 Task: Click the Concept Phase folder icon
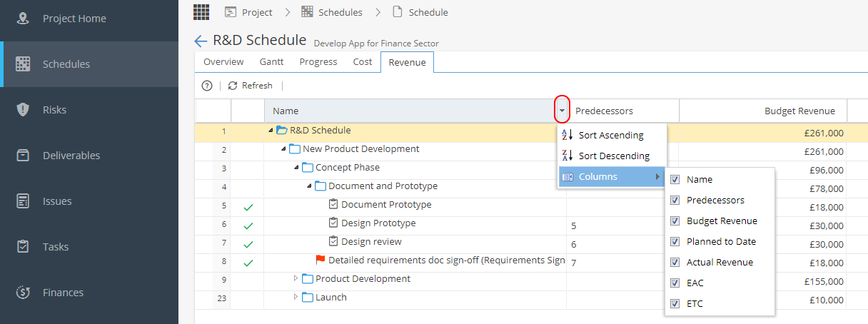[x=308, y=167]
